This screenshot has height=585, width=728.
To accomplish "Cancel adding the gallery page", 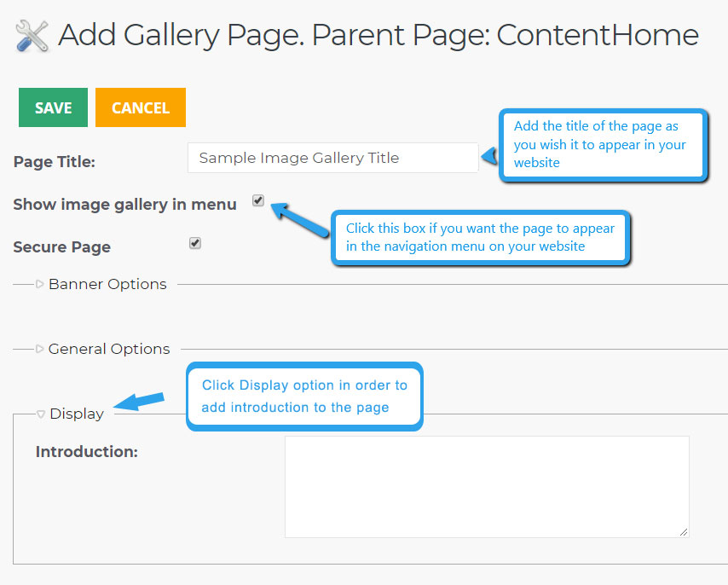I will pos(141,107).
